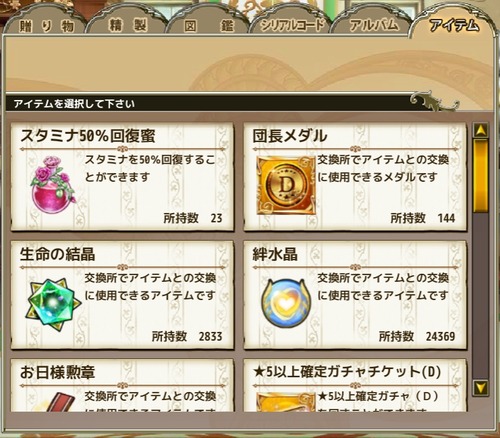Click the scrollbar down arrow
Screen dimensions: 500x438
(x=480, y=388)
